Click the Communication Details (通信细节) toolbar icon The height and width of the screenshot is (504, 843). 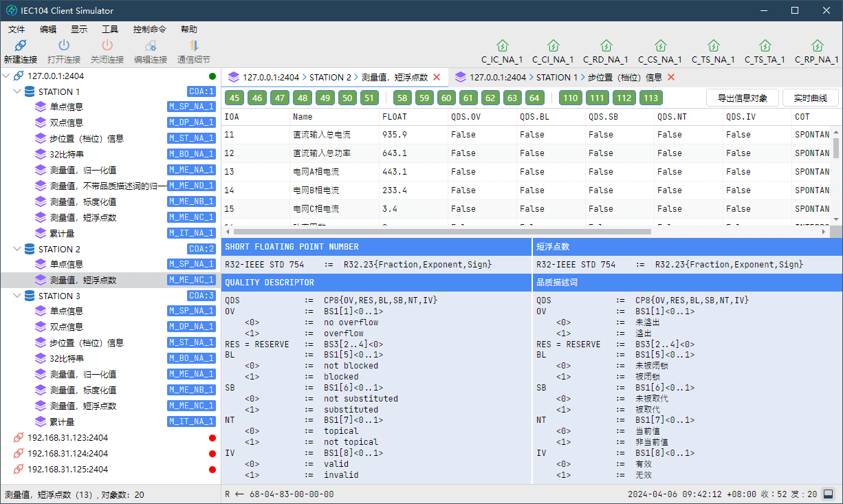(x=193, y=46)
